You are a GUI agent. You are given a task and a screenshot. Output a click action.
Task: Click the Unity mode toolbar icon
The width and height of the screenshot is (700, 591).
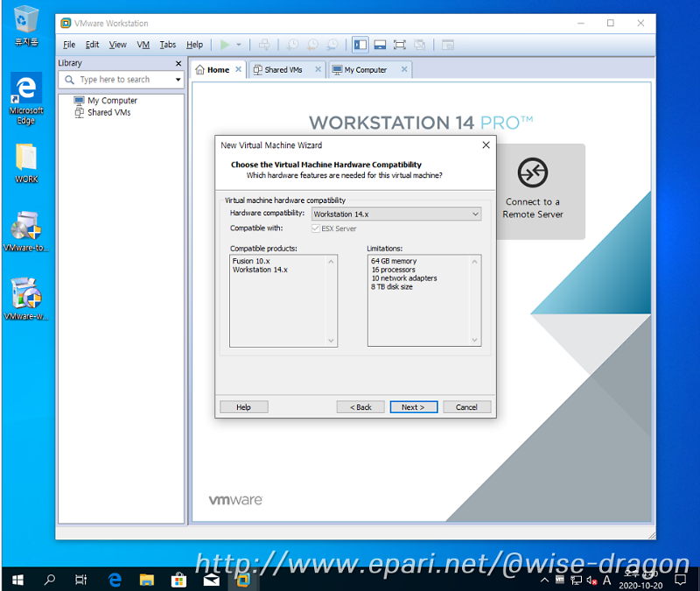click(419, 45)
